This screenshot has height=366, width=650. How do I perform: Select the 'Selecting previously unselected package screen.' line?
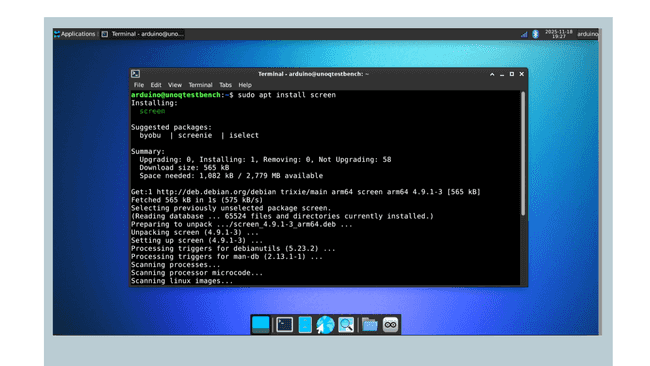231,208
